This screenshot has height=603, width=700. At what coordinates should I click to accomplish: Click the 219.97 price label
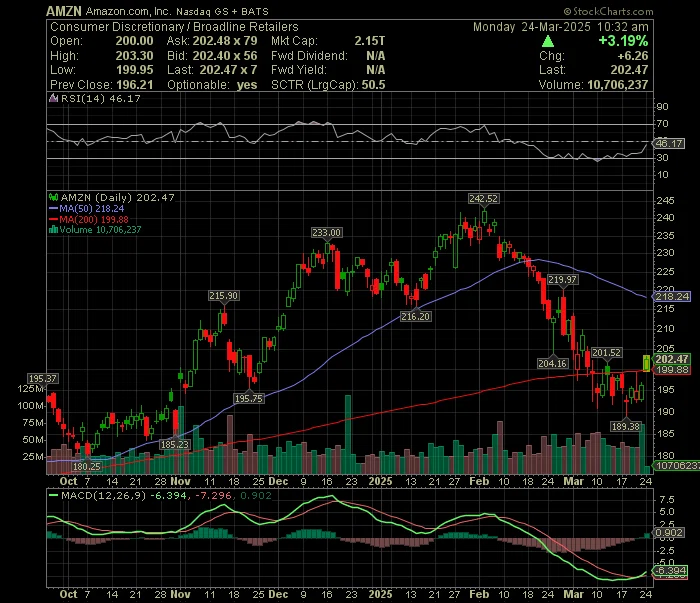(x=562, y=279)
